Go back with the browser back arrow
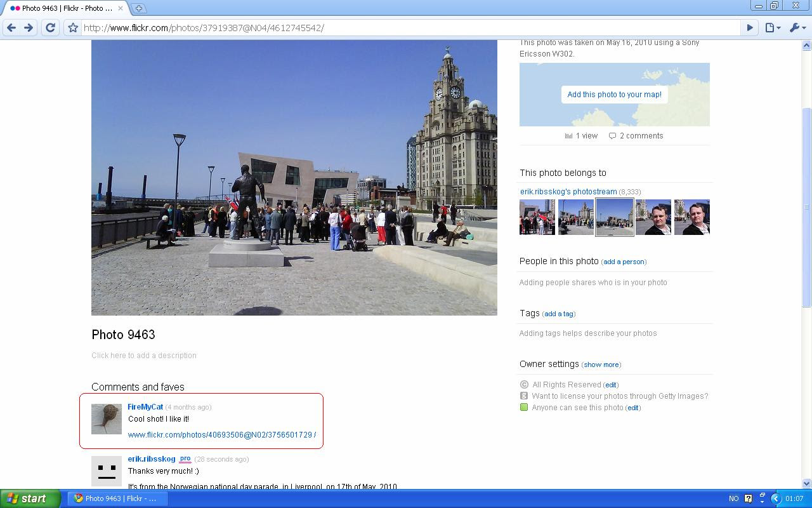 pyautogui.click(x=11, y=27)
